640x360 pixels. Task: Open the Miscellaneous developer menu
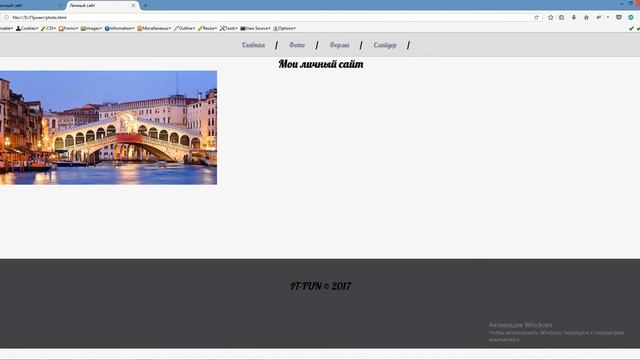coord(154,29)
